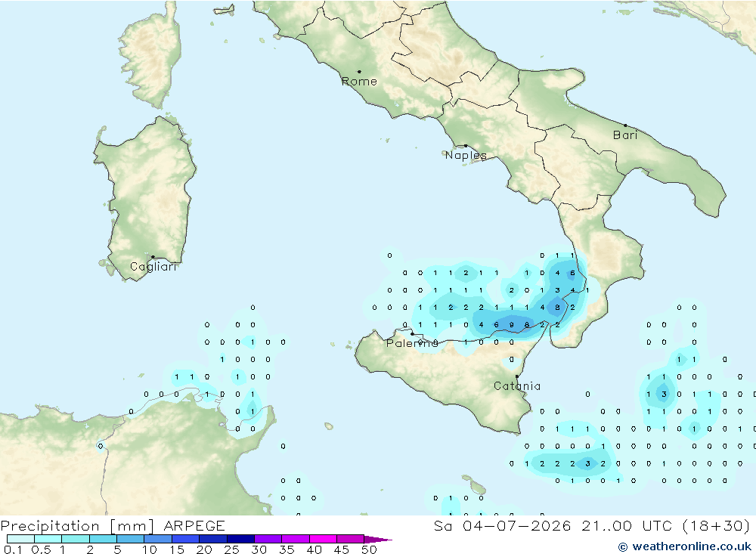Click the '9' precipitation value north of Sicily
Screen dimensions: 756x554
pos(512,325)
